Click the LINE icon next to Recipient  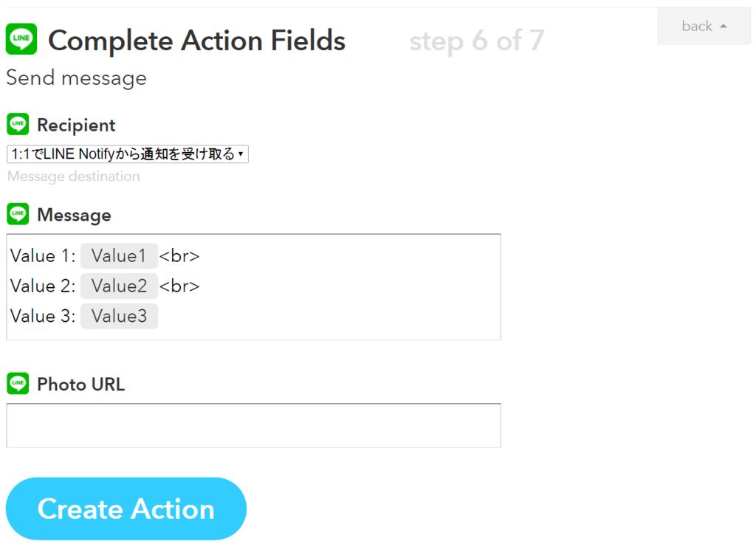click(x=18, y=124)
